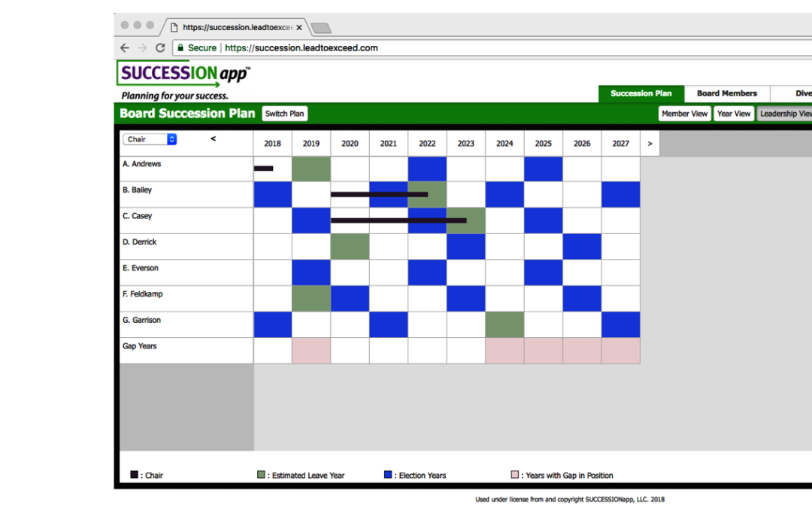Click B. Bailey 2018 election cell
Viewport: 812px width, 508px height.
(x=272, y=195)
